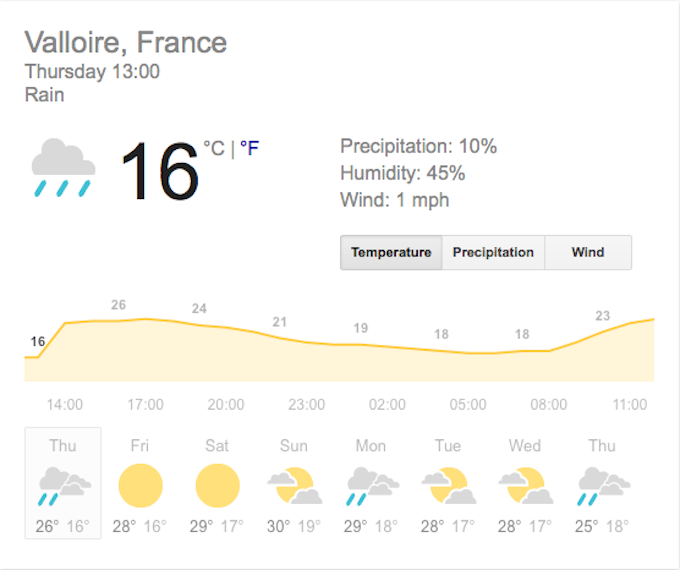Open the Wind tab
The image size is (680, 570).
588,252
